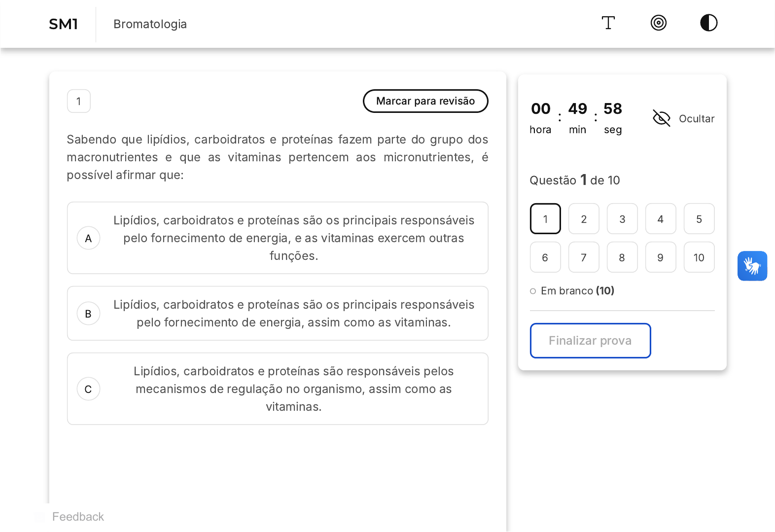Click the SM1 logo in header
This screenshot has width=775, height=532.
(x=64, y=24)
